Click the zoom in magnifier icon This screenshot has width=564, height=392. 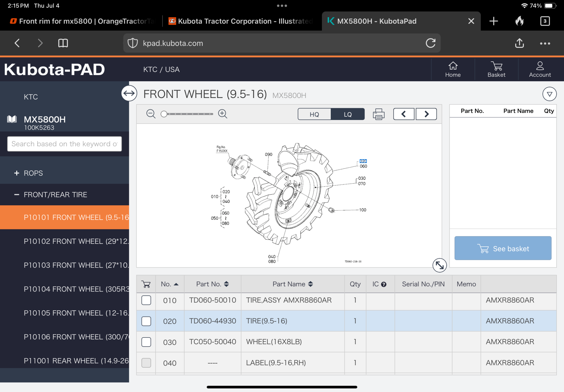(x=223, y=114)
